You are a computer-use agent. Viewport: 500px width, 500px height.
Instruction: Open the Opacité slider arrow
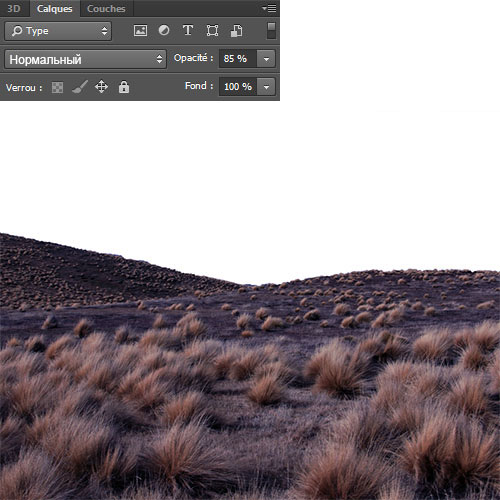pos(266,59)
